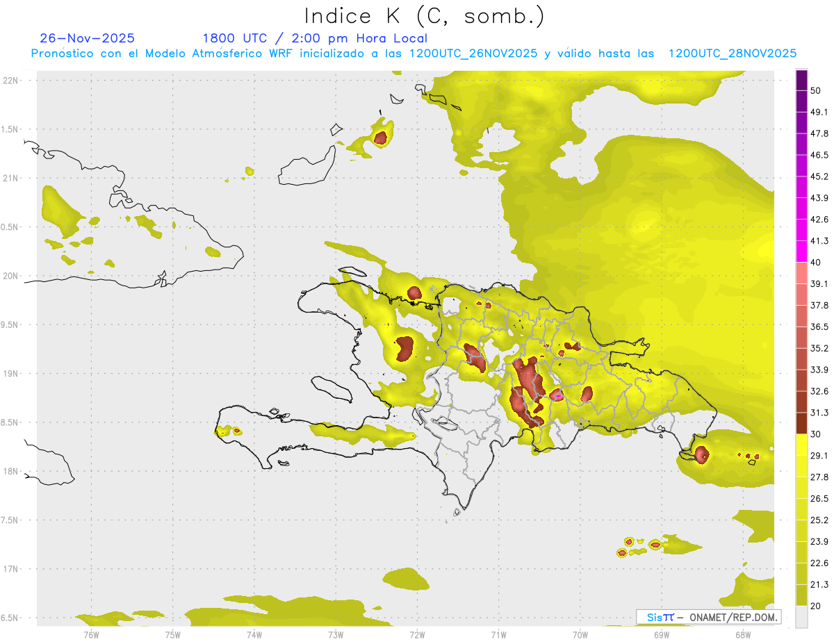Viewport: 834px width, 644px height.
Task: Click the "20" color scale value
Action: (816, 606)
